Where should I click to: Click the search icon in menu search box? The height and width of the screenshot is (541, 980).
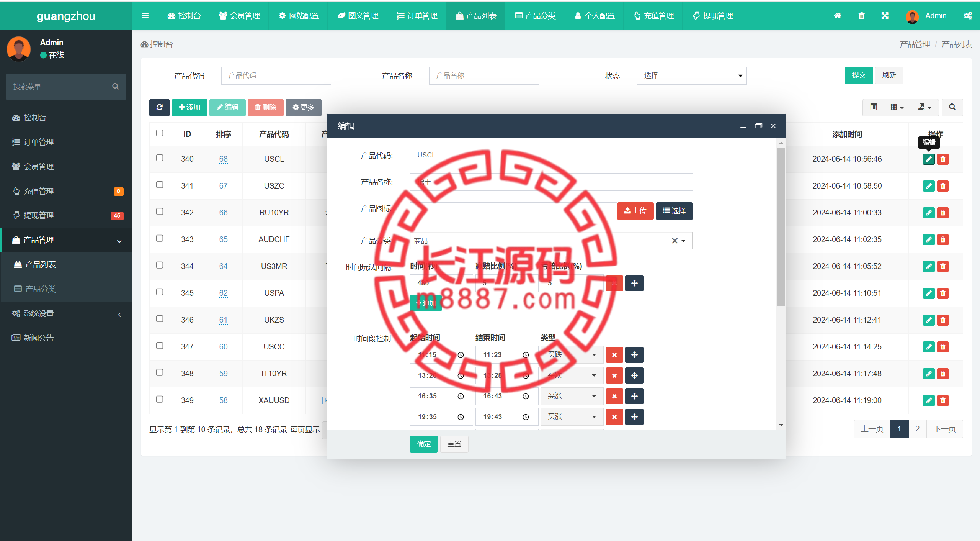click(x=115, y=87)
